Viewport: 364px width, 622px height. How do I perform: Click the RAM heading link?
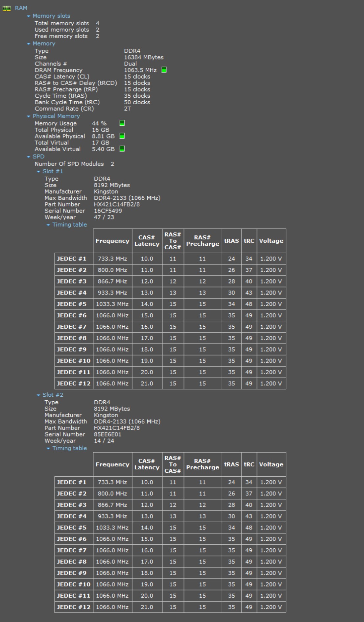tap(21, 8)
